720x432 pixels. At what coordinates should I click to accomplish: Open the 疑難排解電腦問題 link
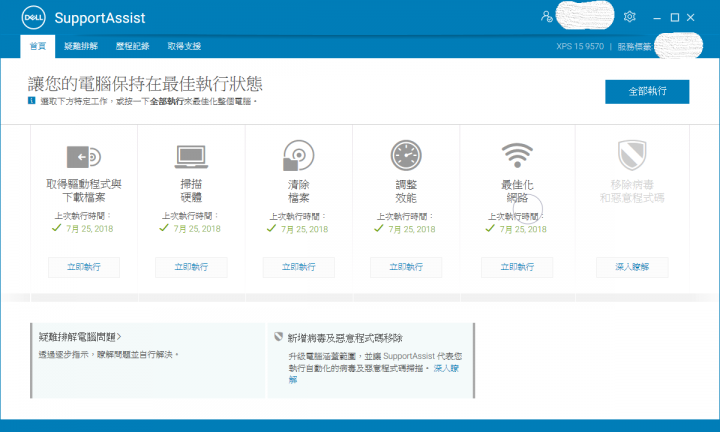click(x=80, y=337)
